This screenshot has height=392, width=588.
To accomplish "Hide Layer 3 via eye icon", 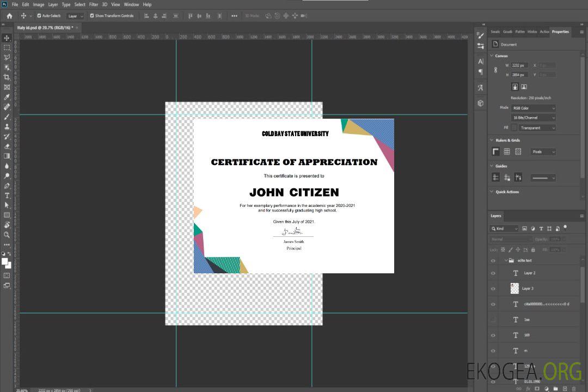I will (493, 289).
